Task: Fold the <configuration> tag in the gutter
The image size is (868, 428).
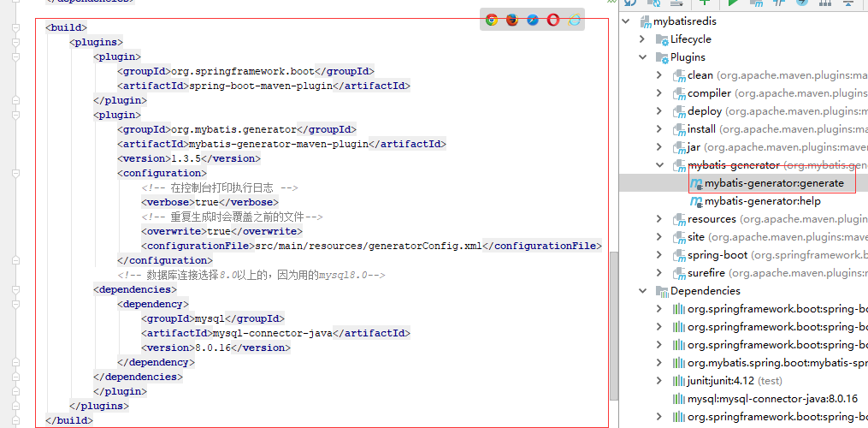Action: 15,173
